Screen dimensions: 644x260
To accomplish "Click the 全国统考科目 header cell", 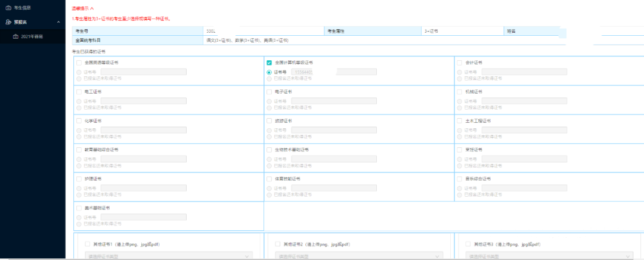I will [138, 41].
